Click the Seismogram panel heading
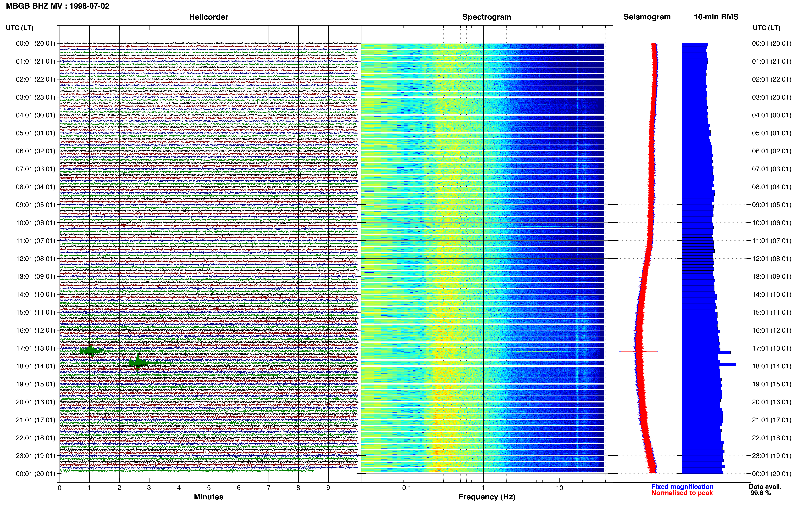Screen dimensions: 812x508 pyautogui.click(x=647, y=17)
